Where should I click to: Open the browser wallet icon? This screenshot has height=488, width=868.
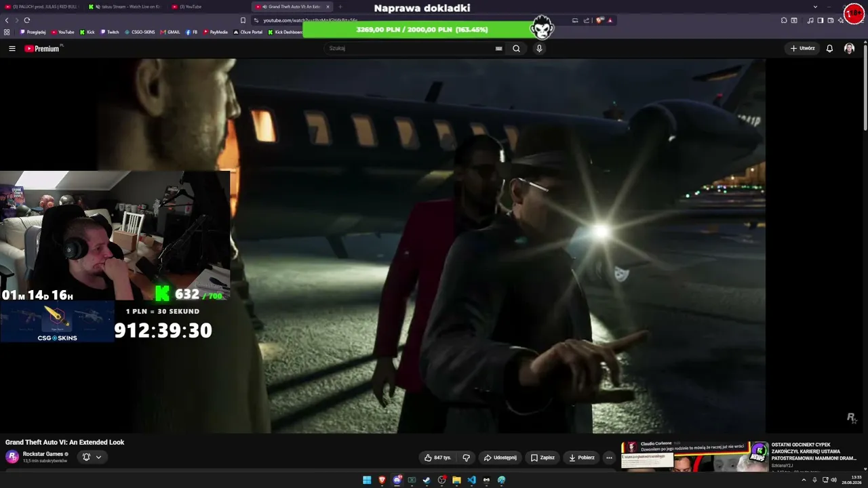tap(831, 20)
